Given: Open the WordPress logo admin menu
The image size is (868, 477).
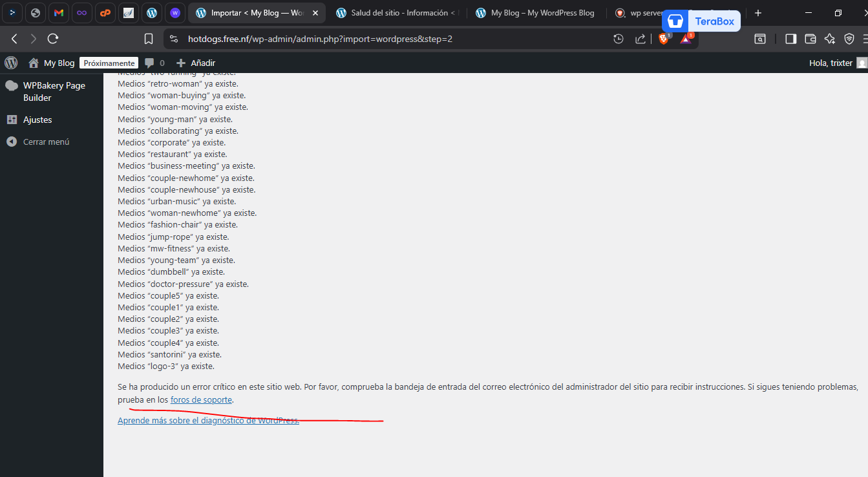Looking at the screenshot, I should pyautogui.click(x=11, y=63).
